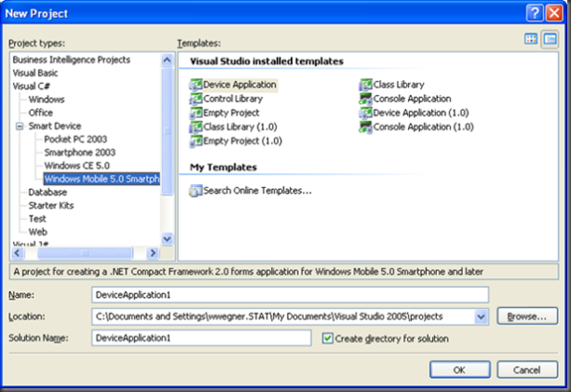The height and width of the screenshot is (392, 571).
Task: Click the Search Online Templates link text
Action: pyautogui.click(x=257, y=191)
